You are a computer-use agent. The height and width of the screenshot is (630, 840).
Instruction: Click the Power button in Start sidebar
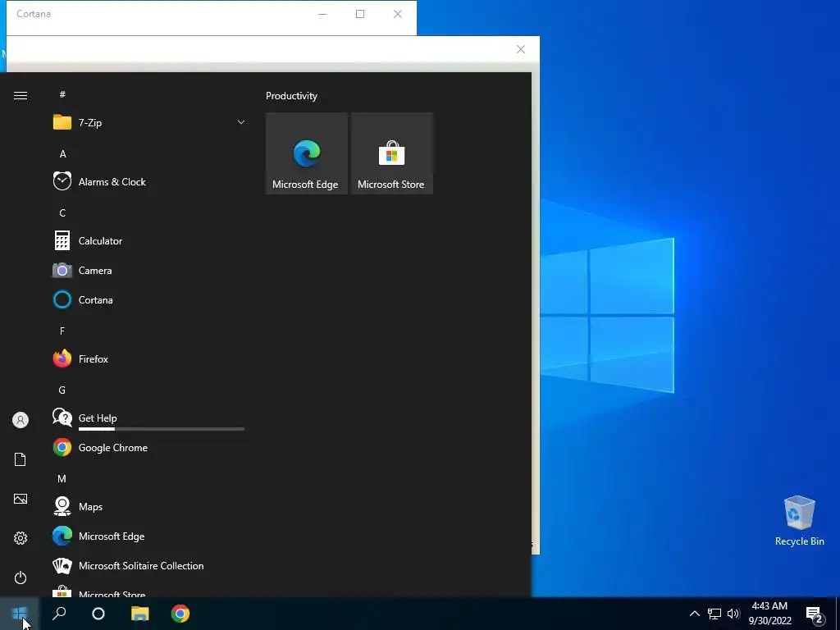coord(21,577)
